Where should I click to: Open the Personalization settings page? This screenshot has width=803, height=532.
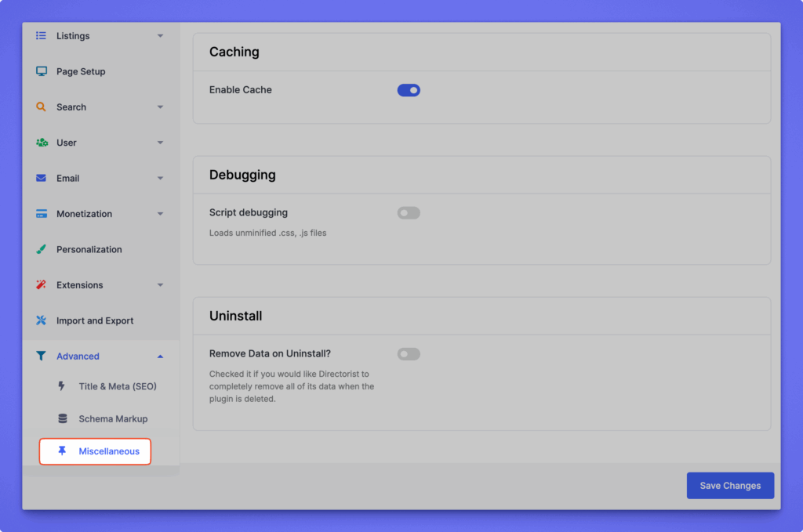click(89, 250)
